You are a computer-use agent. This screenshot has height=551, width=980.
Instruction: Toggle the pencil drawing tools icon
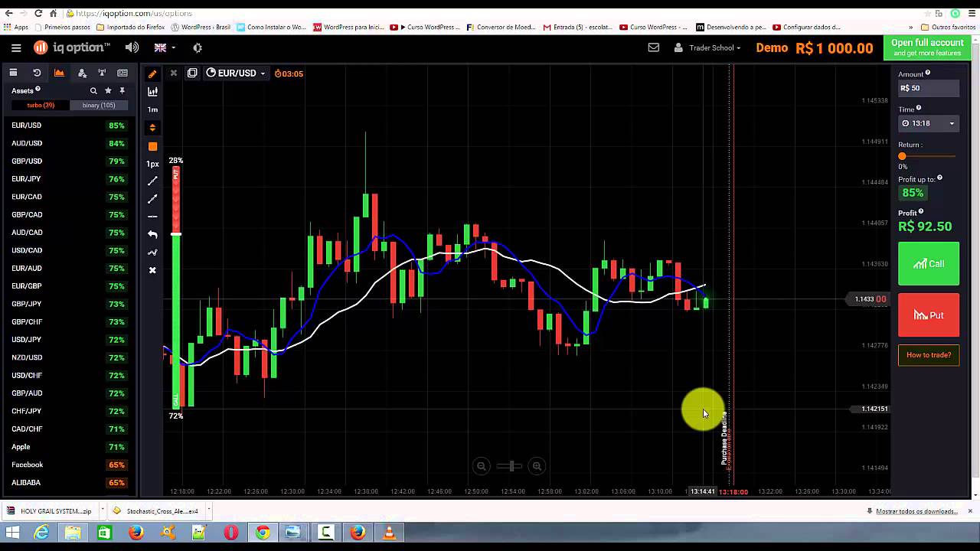[x=152, y=74]
